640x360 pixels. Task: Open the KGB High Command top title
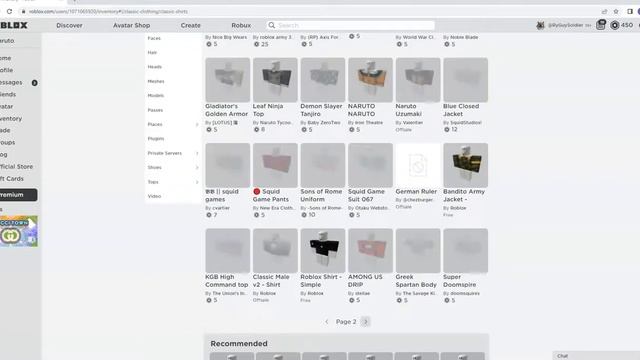[227, 281]
